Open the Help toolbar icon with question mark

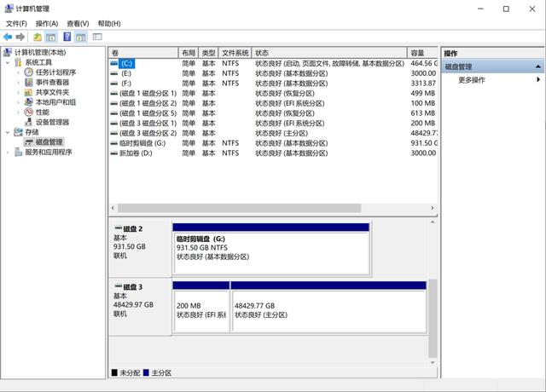(67, 37)
